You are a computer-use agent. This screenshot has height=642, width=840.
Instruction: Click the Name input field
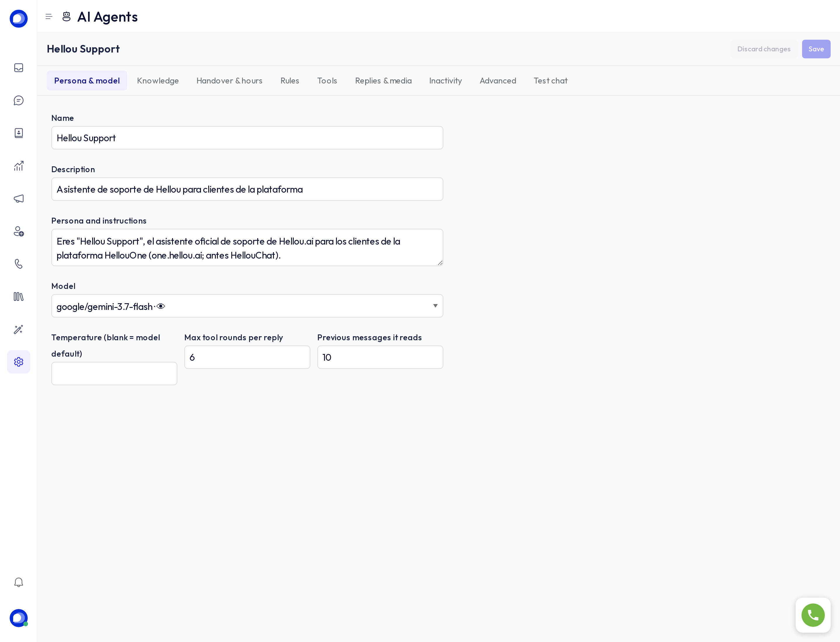[x=247, y=138]
